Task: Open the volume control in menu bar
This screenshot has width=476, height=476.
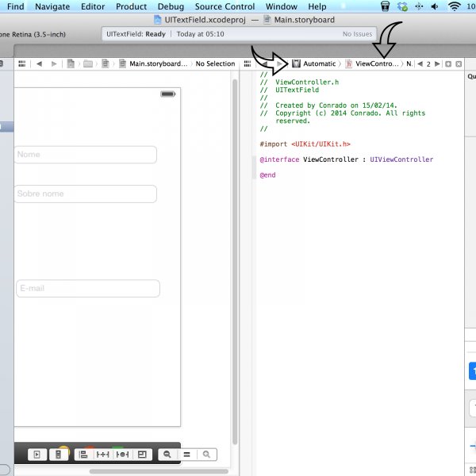Action: click(x=435, y=6)
